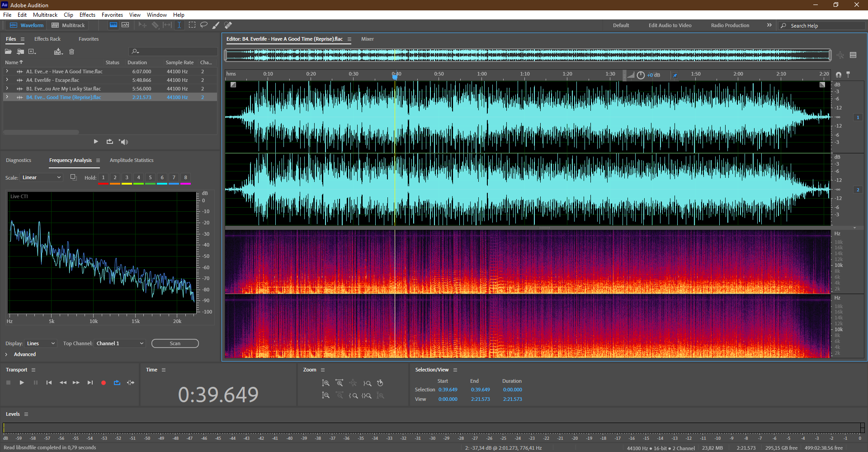Select the Time Selection tool
868x452 pixels.
pyautogui.click(x=179, y=25)
